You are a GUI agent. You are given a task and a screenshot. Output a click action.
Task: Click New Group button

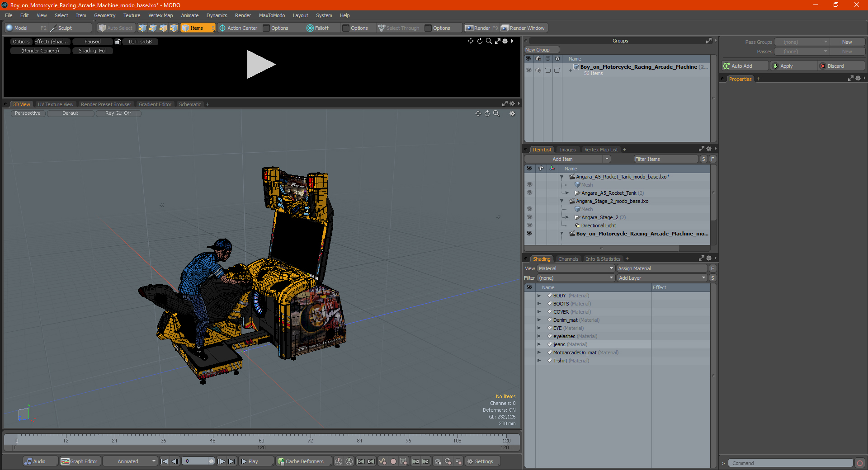click(x=542, y=50)
